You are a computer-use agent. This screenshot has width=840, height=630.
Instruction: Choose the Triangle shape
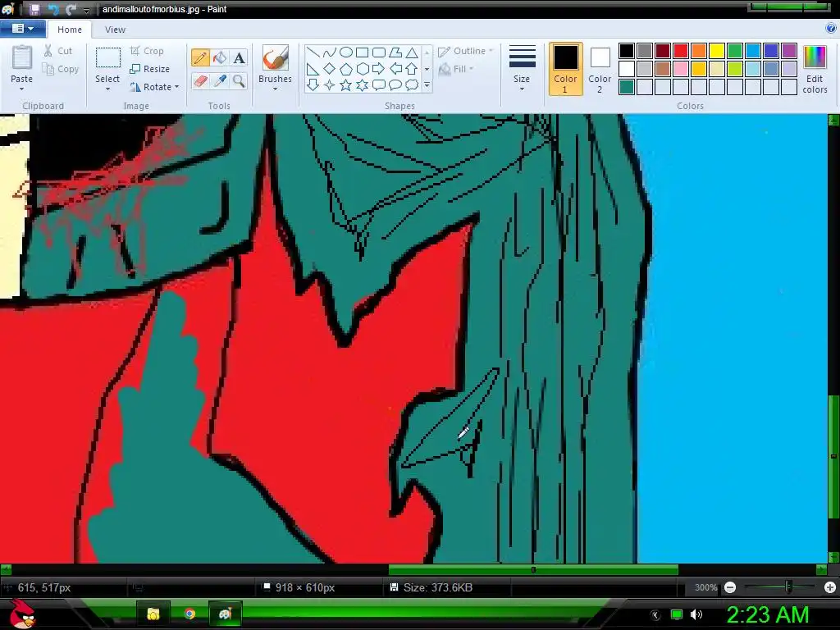coord(412,52)
